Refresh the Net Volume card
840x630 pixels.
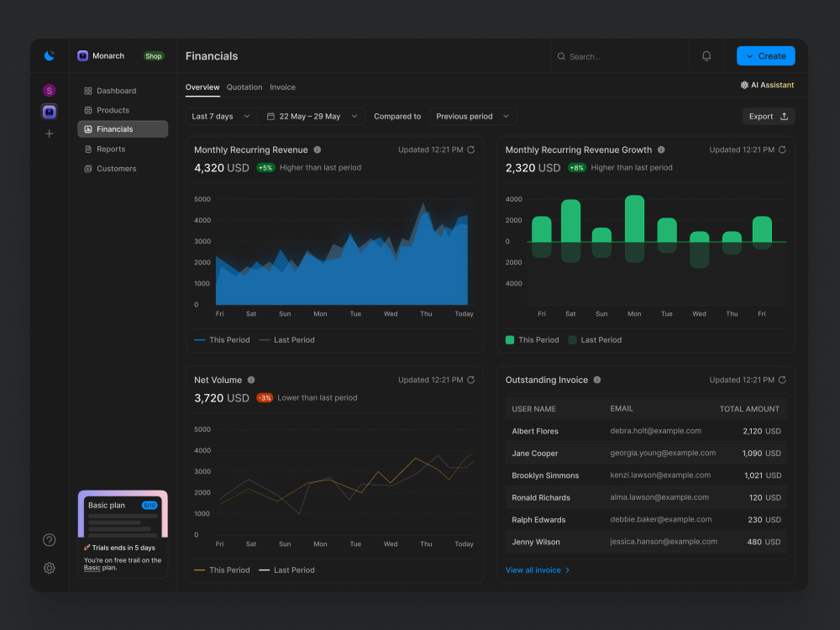coord(471,380)
